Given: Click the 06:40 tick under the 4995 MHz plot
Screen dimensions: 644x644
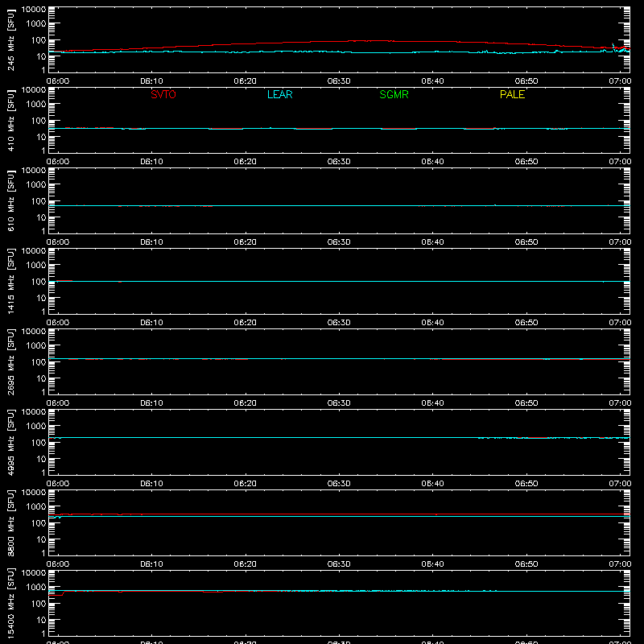Looking at the screenshot, I should click(x=432, y=484).
